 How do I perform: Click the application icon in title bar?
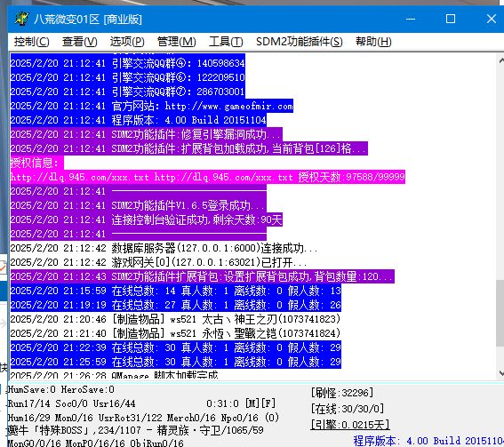pyautogui.click(x=21, y=19)
